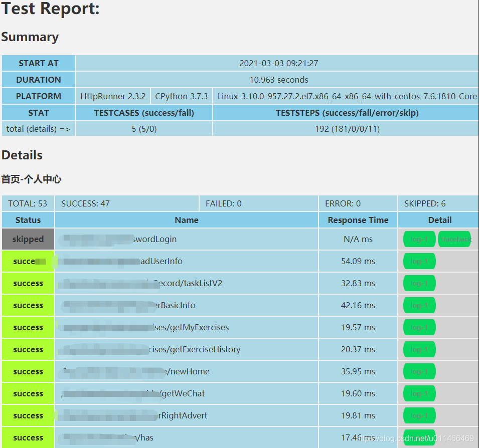Image resolution: width=479 pixels, height=448 pixels.
Task: Click the Status column header
Action: 28,220
